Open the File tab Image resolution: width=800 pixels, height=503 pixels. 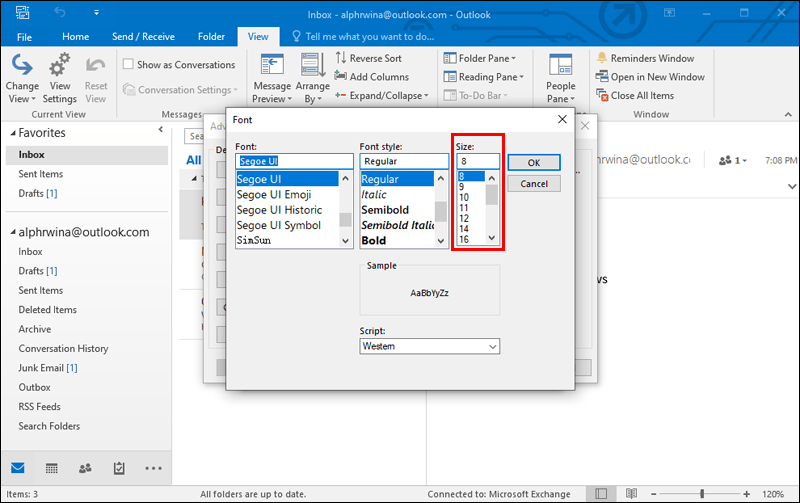24,37
